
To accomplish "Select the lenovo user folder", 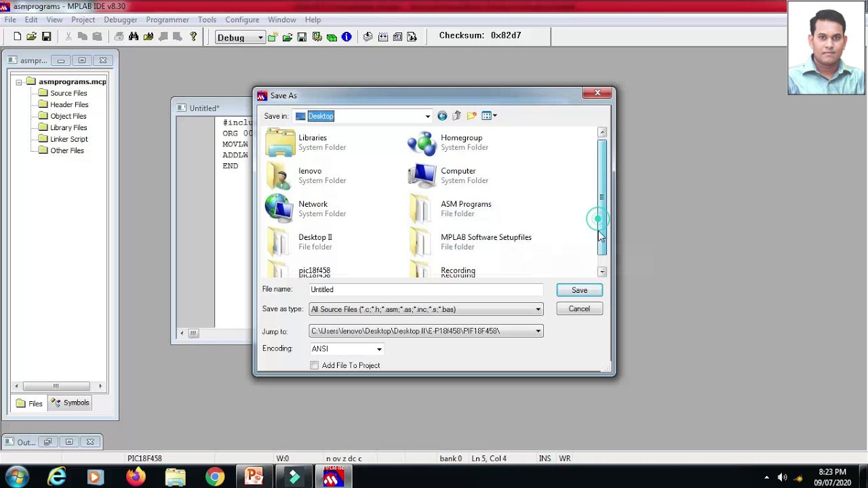I will 307,176.
